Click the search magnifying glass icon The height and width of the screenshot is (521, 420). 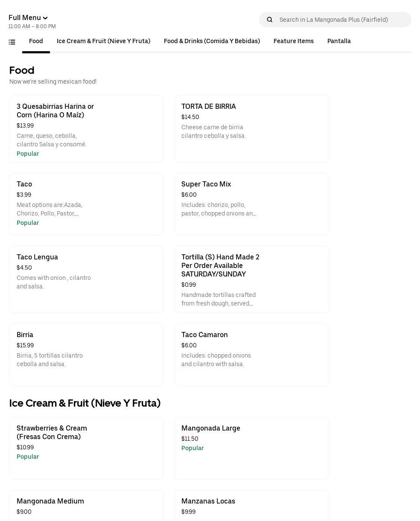(269, 20)
